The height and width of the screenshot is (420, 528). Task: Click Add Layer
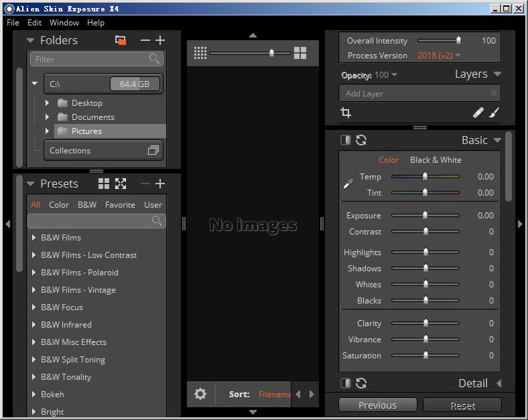(419, 93)
